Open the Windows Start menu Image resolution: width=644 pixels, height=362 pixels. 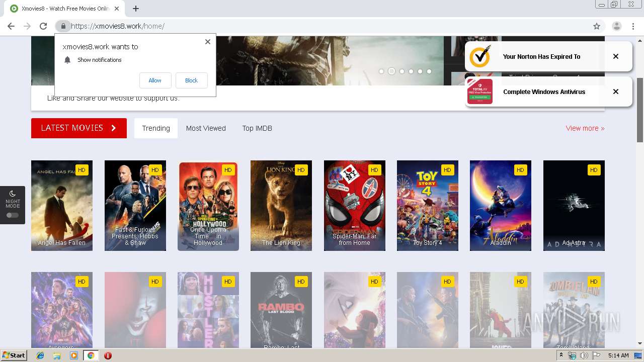(14, 355)
